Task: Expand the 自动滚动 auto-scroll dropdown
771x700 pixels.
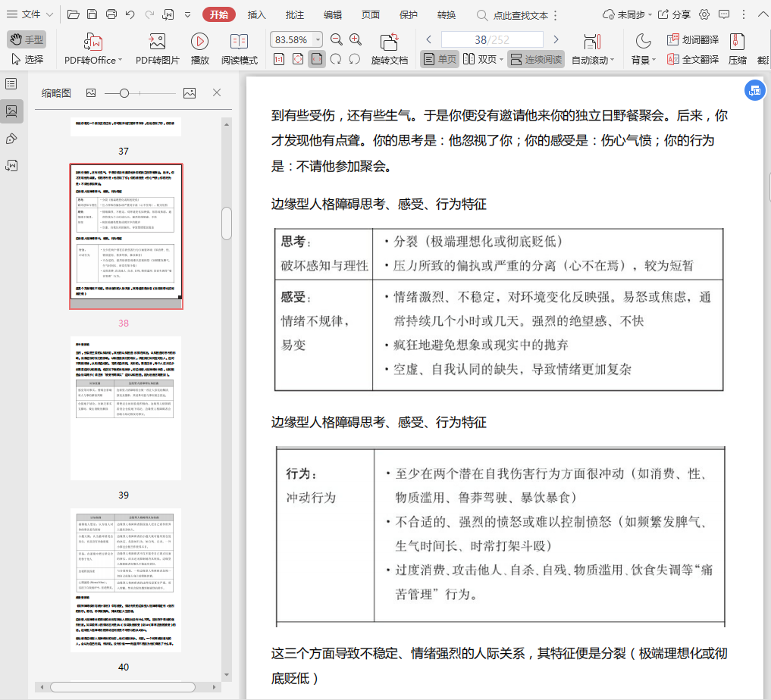Action: pyautogui.click(x=612, y=61)
